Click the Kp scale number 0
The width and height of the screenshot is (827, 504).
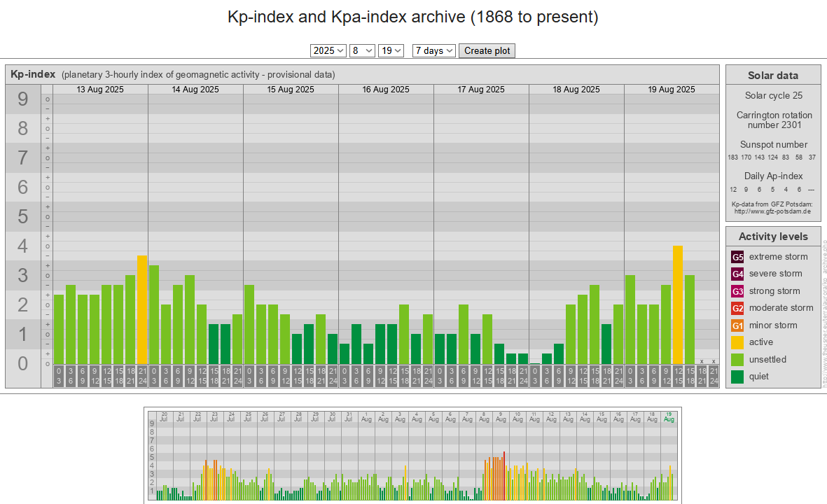pyautogui.click(x=22, y=364)
